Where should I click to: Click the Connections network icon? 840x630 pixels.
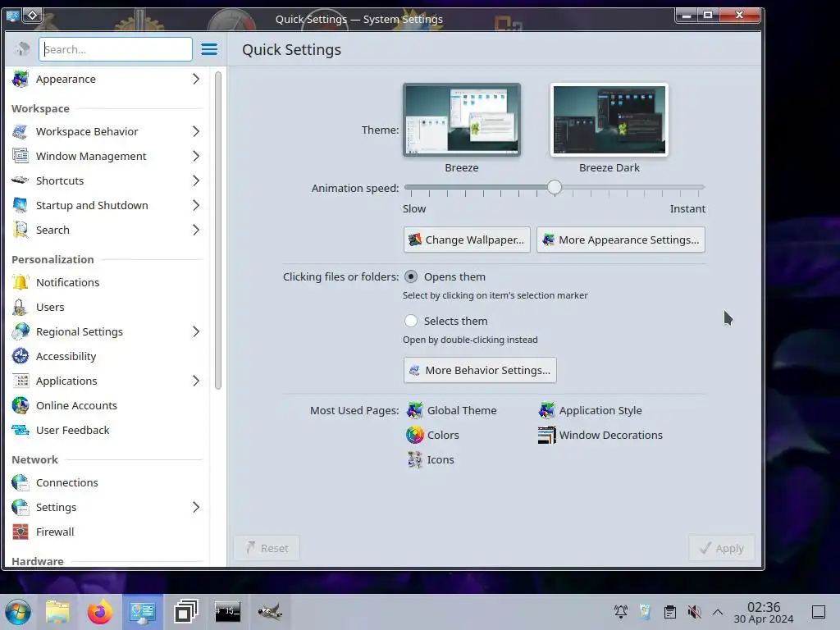coord(21,482)
